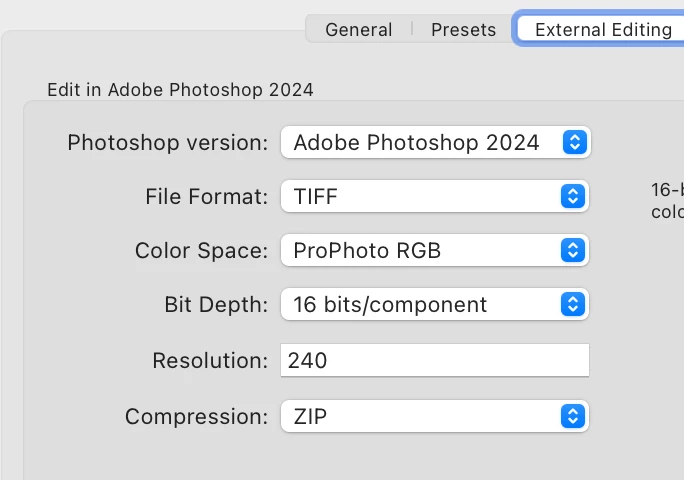Click the blue chevron arrows on TIFF field
Image resolution: width=684 pixels, height=480 pixels.
(x=572, y=197)
